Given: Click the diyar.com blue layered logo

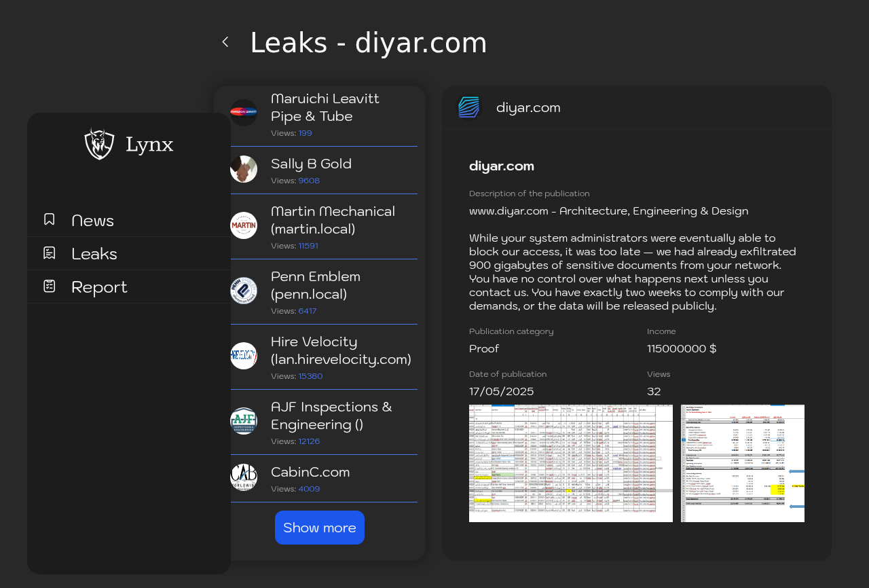Looking at the screenshot, I should 469,107.
